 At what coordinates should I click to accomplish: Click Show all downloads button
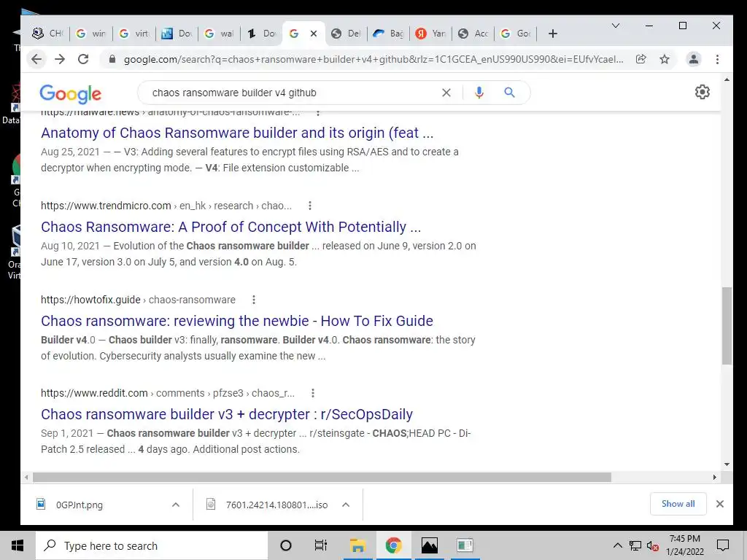pyautogui.click(x=678, y=504)
